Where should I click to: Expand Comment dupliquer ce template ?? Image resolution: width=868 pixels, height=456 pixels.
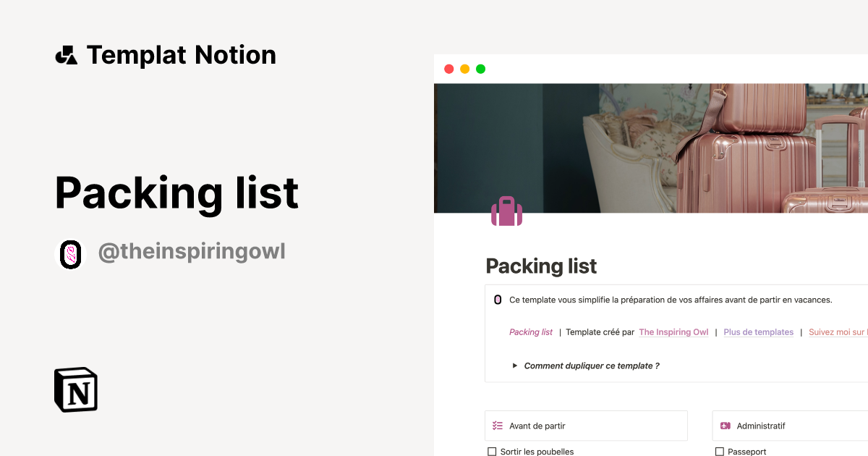click(x=591, y=366)
